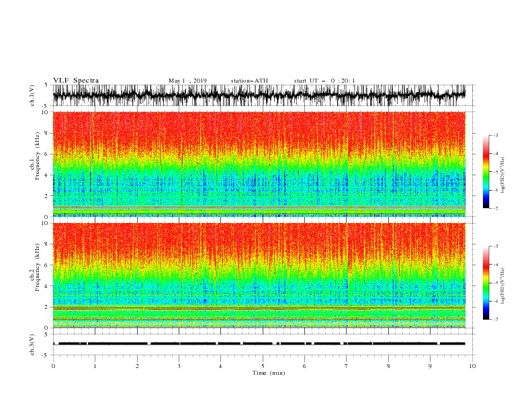Click the ch.3 black trace band
The height and width of the screenshot is (411, 532).
259,344
